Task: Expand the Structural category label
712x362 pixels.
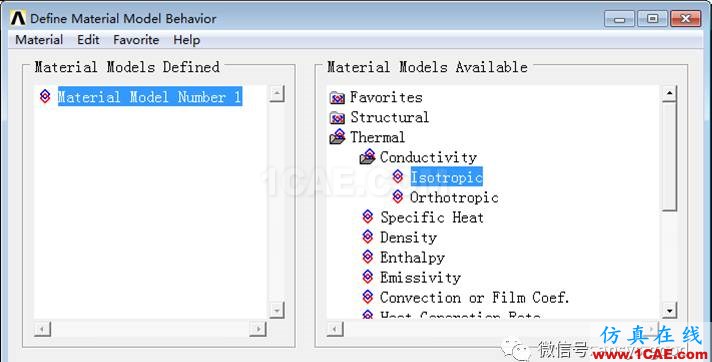Action: tap(390, 117)
